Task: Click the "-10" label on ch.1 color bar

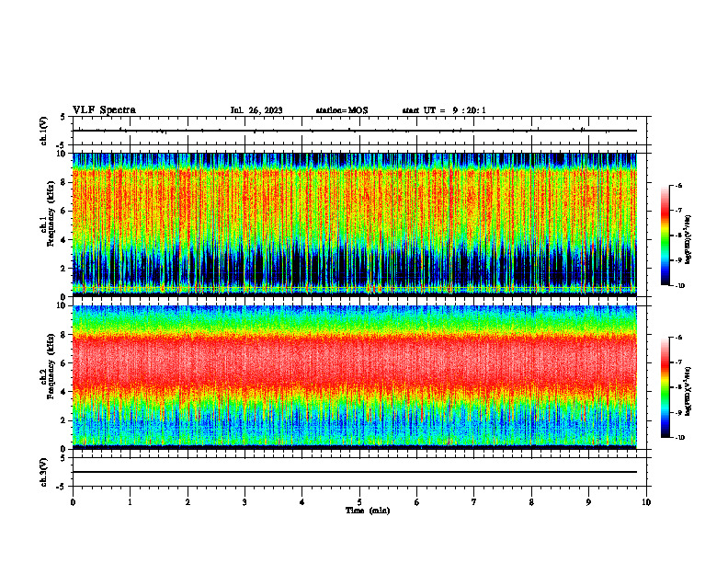Action: point(679,286)
